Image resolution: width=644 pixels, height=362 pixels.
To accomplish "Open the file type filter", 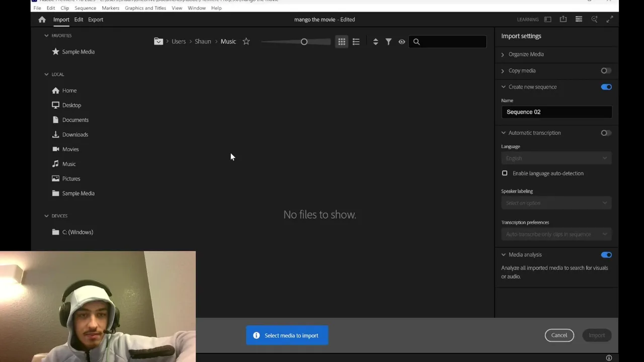I will (x=388, y=42).
